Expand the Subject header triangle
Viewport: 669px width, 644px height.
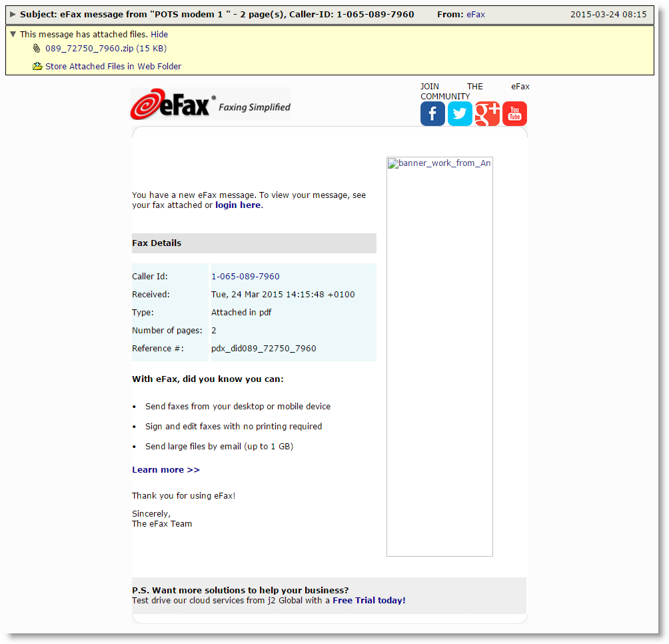13,14
